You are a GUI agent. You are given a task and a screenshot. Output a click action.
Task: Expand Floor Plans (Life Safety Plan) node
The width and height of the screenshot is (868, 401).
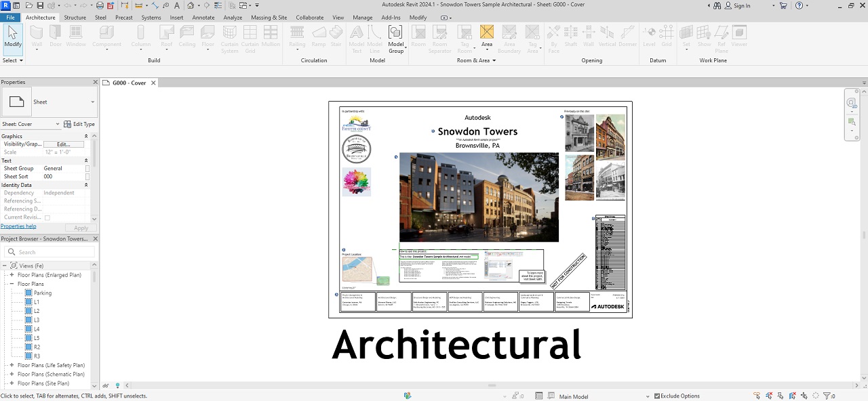click(12, 365)
